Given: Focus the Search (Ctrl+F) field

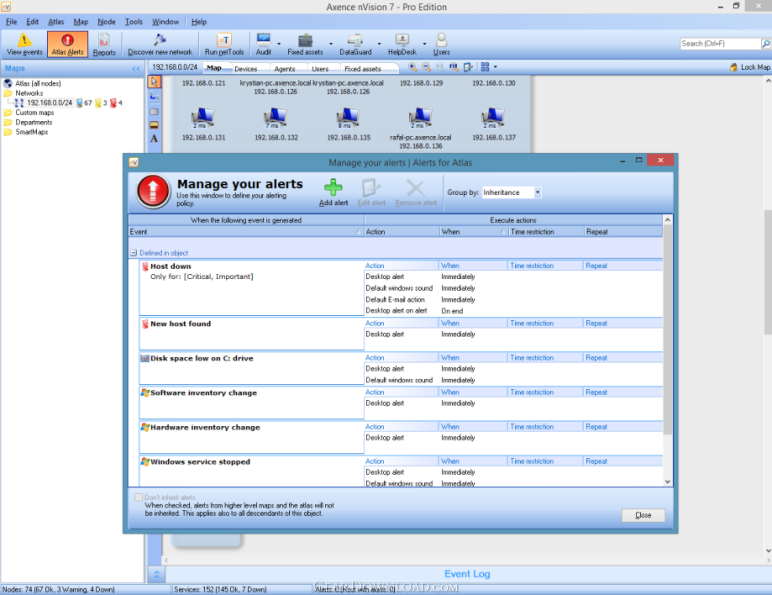Looking at the screenshot, I should pyautogui.click(x=720, y=44).
